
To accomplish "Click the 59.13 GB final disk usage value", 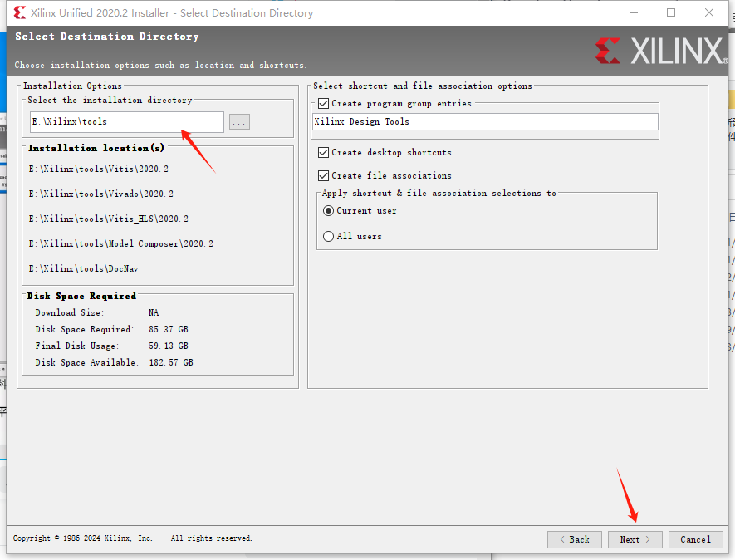I will click(x=169, y=346).
